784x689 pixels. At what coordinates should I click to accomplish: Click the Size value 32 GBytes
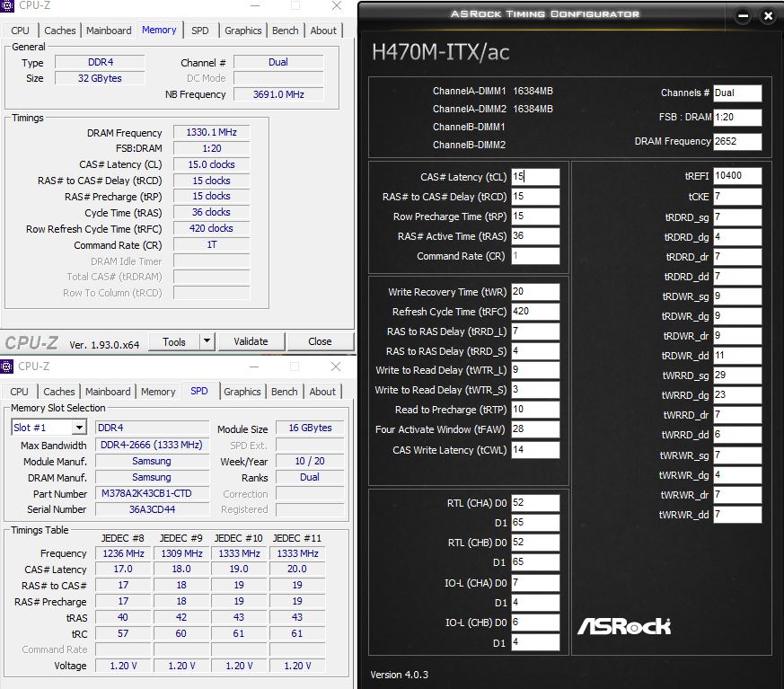point(100,78)
